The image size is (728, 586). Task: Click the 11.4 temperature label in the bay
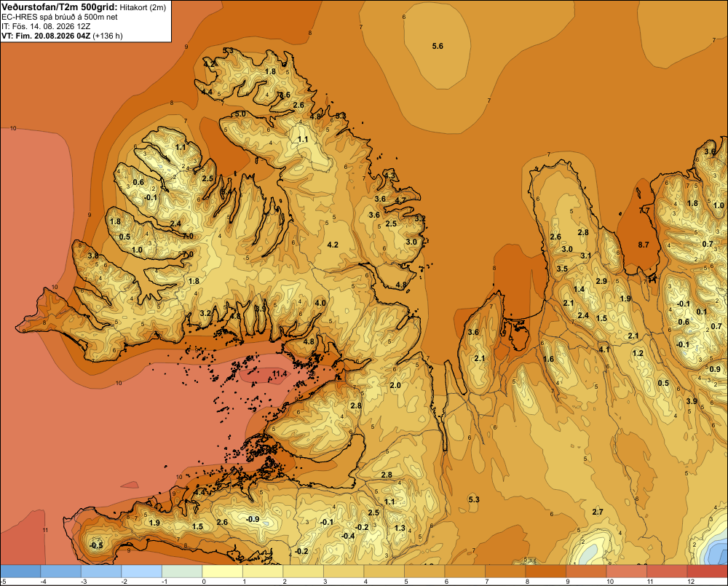click(x=280, y=373)
